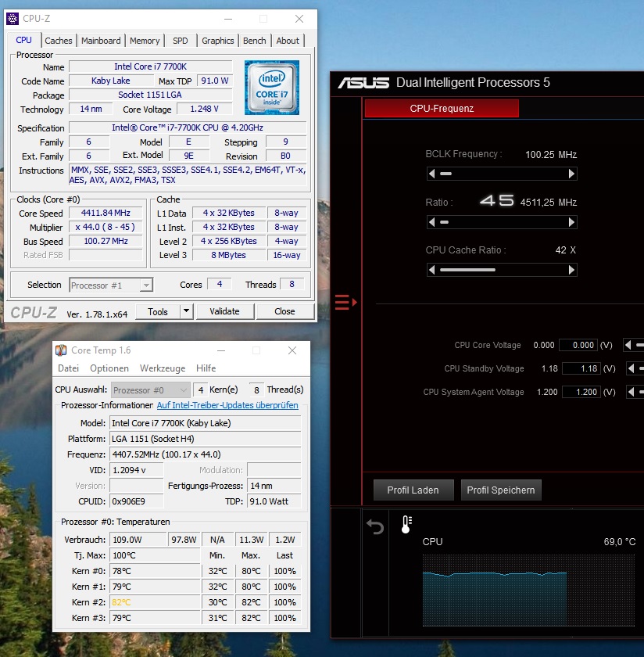
Task: Click the Profil Laden button
Action: [413, 490]
